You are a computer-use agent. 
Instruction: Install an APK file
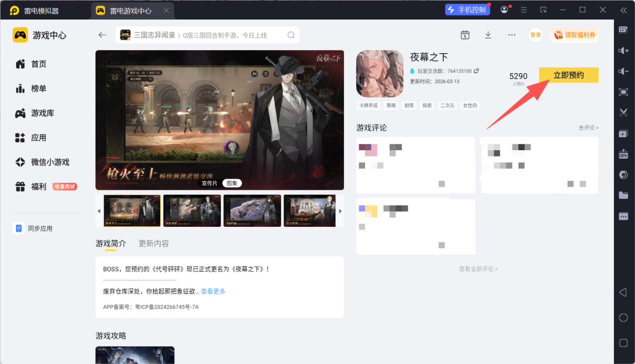pyautogui.click(x=623, y=154)
